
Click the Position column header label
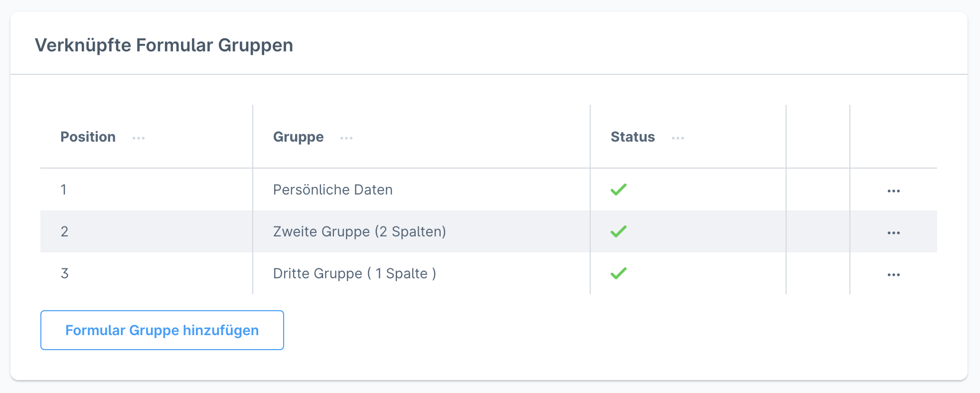(88, 137)
